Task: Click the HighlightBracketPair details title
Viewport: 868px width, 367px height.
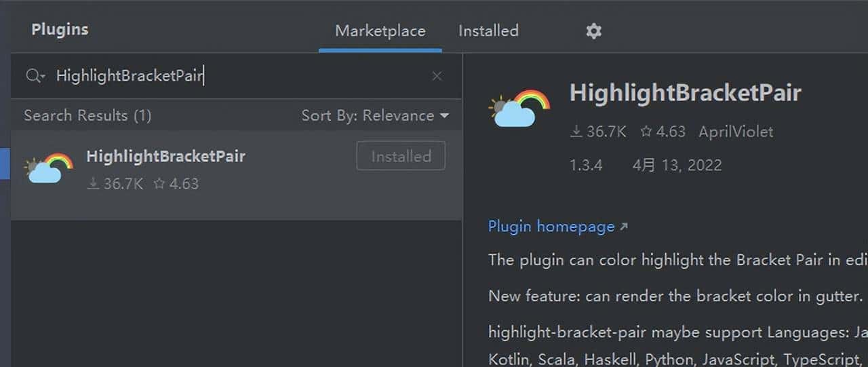Action: tap(686, 93)
